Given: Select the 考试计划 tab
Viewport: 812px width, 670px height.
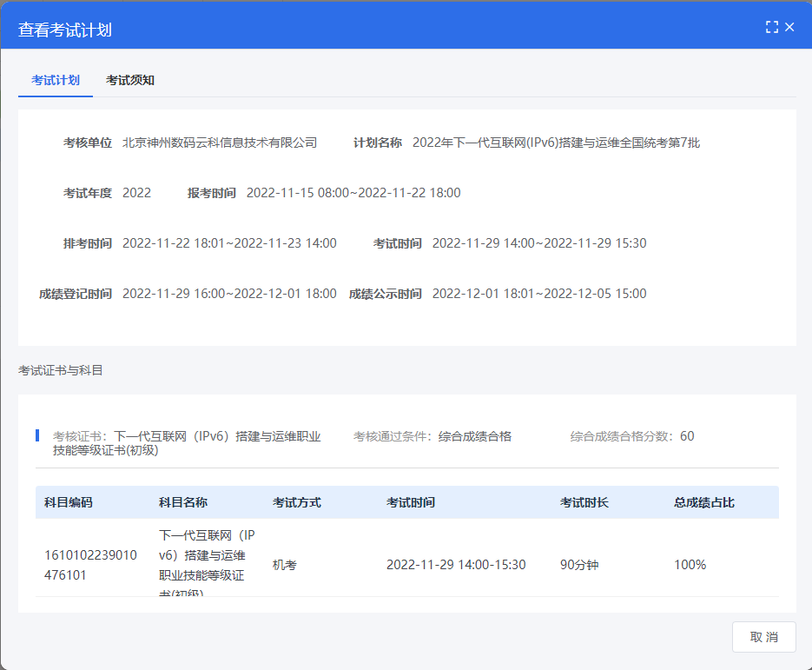Looking at the screenshot, I should click(56, 80).
